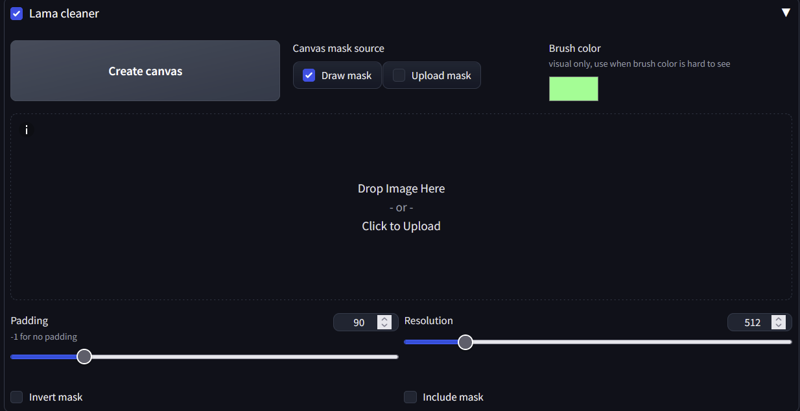The image size is (800, 411).
Task: Focus the Resolution number field showing 512
Action: [751, 322]
